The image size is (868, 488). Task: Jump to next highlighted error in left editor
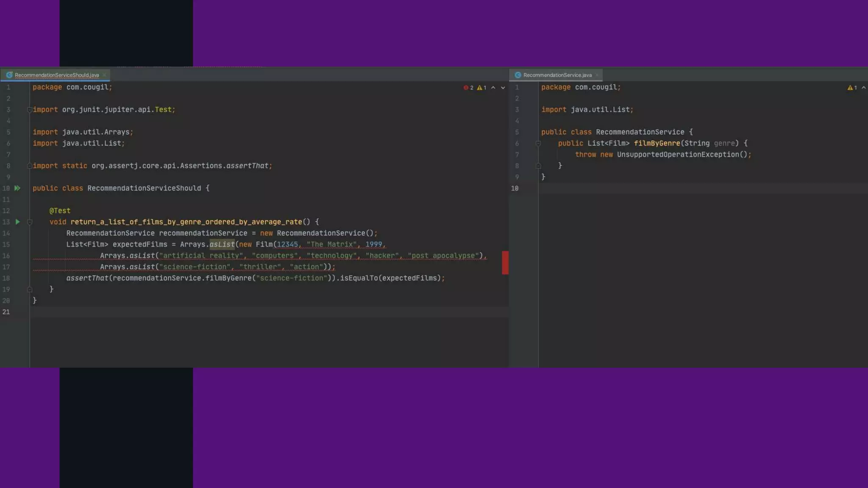click(503, 88)
